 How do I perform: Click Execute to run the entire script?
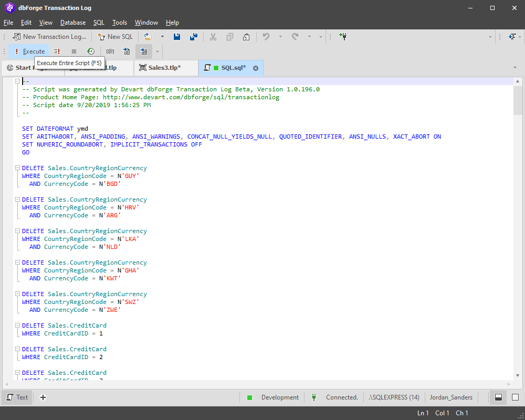(29, 51)
